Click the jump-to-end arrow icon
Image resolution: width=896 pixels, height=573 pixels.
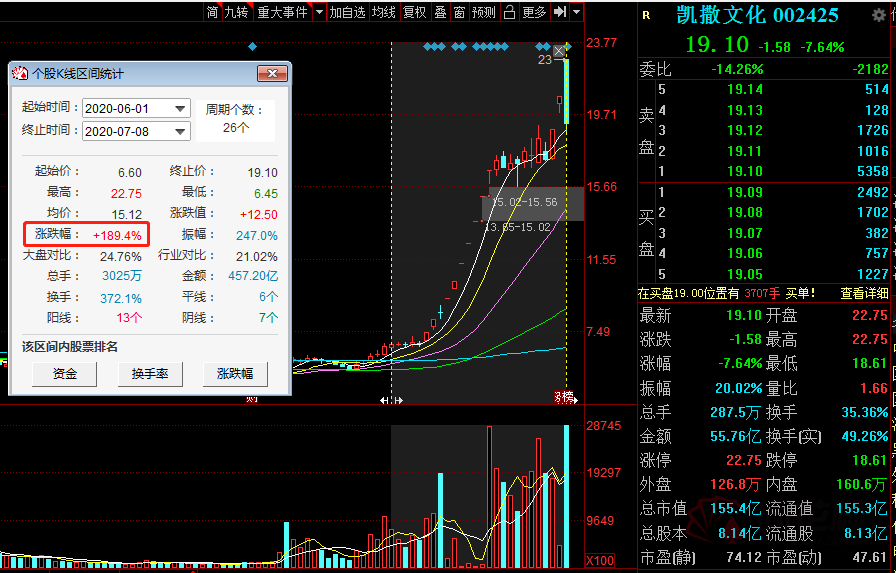tap(559, 12)
